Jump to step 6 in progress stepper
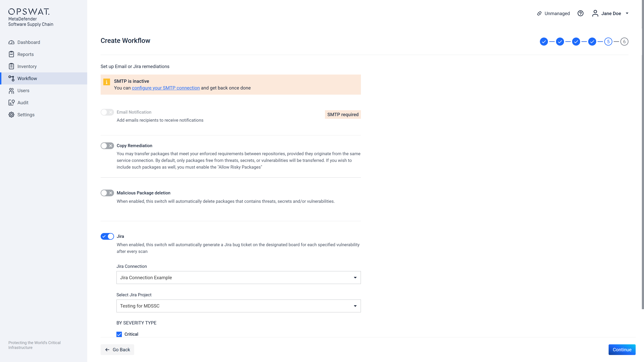The width and height of the screenshot is (644, 362). pos(624,41)
